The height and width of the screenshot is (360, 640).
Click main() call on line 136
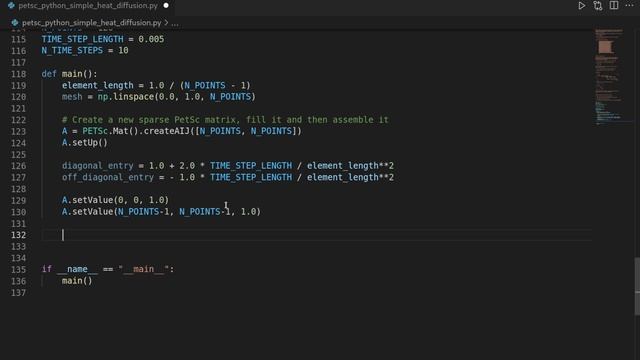77,281
